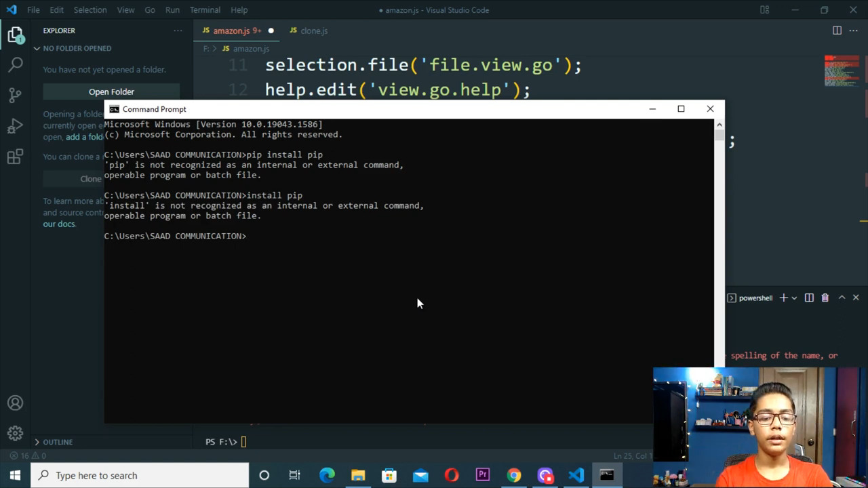Screen dimensions: 868x488
Task: Open Google Chrome from taskbar
Action: pos(514,475)
